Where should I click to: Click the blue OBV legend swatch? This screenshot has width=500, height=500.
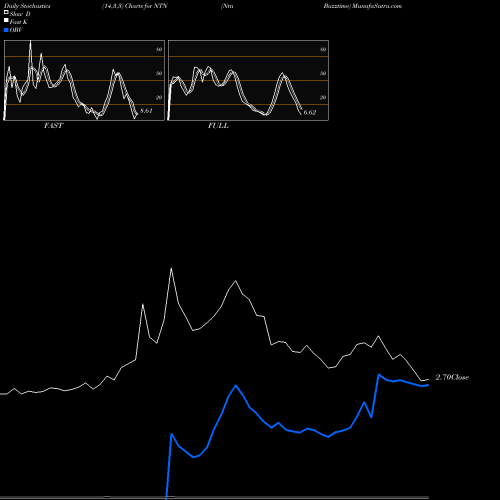[6, 30]
